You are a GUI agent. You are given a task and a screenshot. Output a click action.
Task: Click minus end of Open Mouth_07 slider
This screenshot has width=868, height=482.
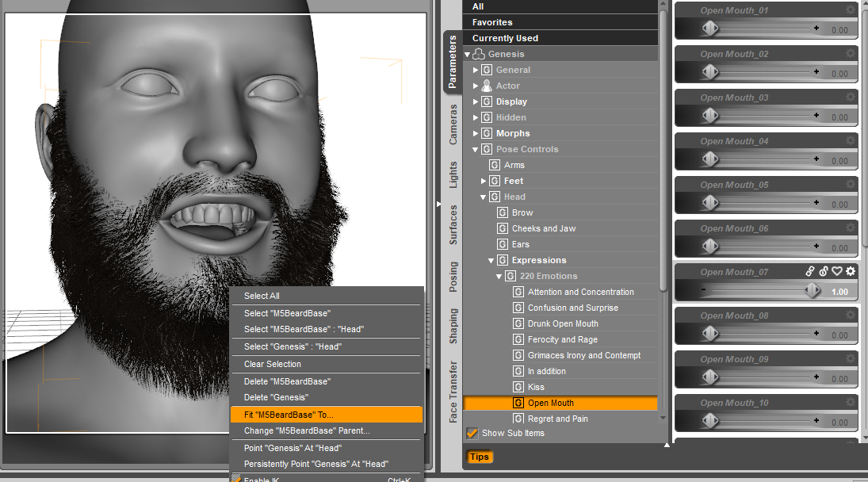tap(704, 289)
